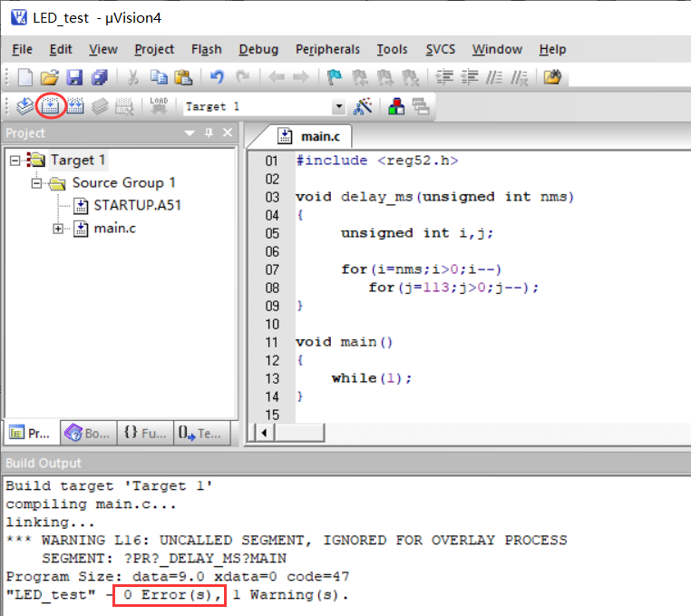691x616 pixels.
Task: Switch to Functions tab
Action: click(x=145, y=434)
